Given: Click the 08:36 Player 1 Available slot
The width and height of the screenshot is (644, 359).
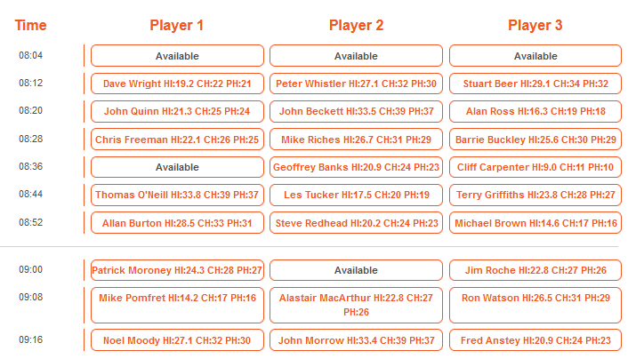Looking at the screenshot, I should pos(177,167).
